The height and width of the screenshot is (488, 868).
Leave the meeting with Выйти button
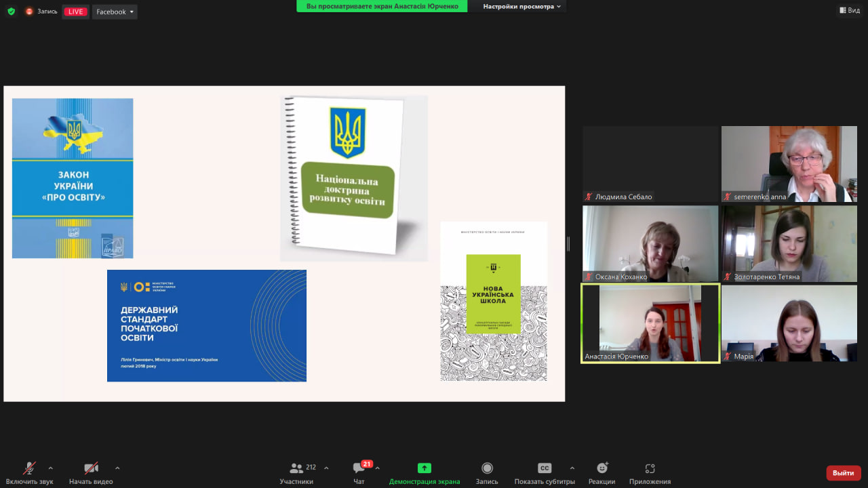point(843,473)
